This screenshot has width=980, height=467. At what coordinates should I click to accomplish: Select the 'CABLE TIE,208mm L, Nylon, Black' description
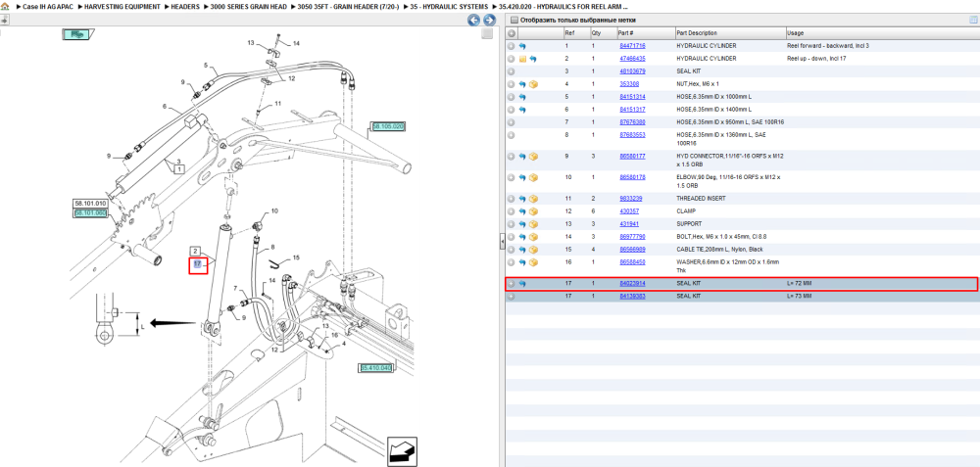pos(719,250)
